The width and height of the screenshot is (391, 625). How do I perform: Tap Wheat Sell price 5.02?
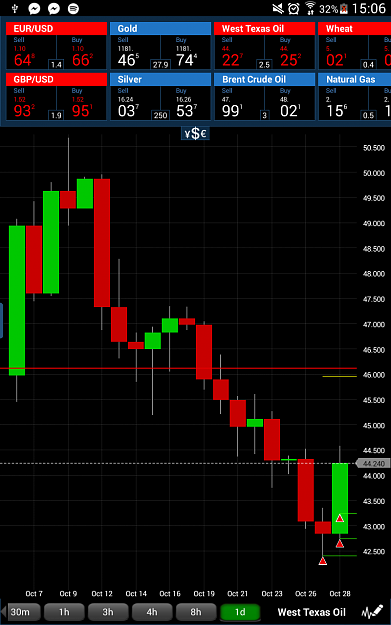click(336, 56)
